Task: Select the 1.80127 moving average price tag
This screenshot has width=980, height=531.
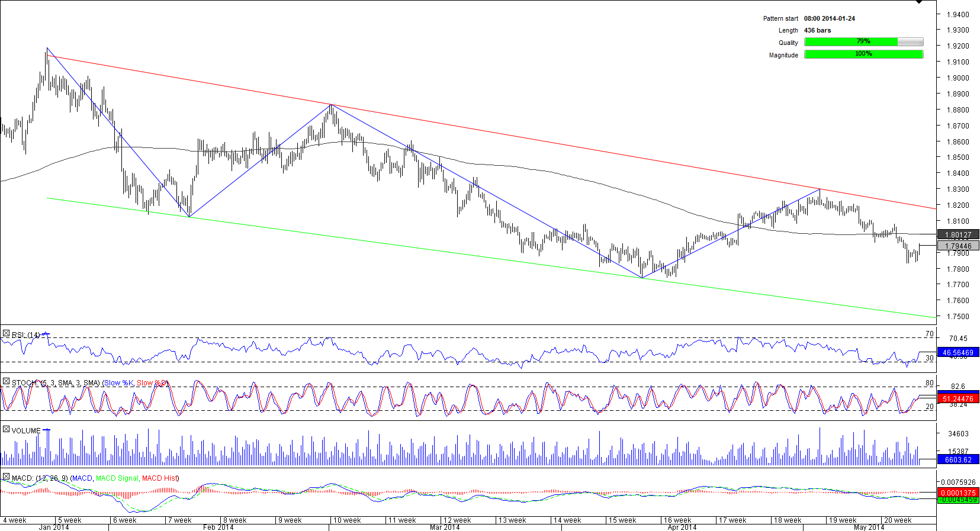Action: pos(958,235)
